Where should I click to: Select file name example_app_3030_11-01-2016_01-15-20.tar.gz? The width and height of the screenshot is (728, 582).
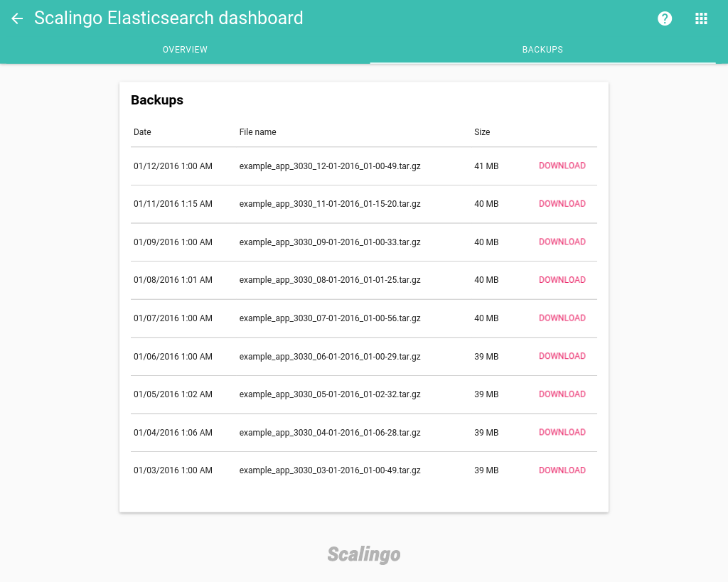coord(330,204)
